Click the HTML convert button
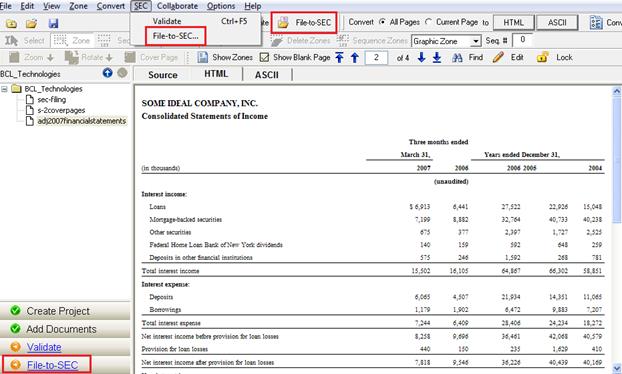 click(x=514, y=23)
